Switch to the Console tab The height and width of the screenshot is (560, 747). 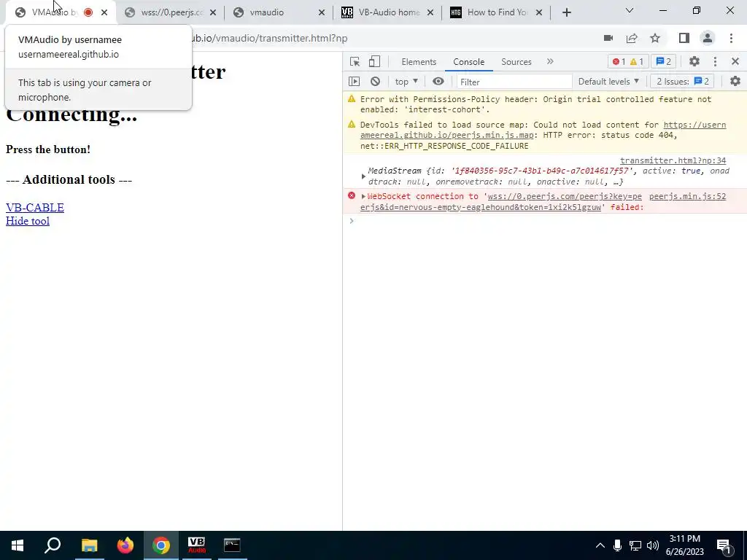(469, 62)
